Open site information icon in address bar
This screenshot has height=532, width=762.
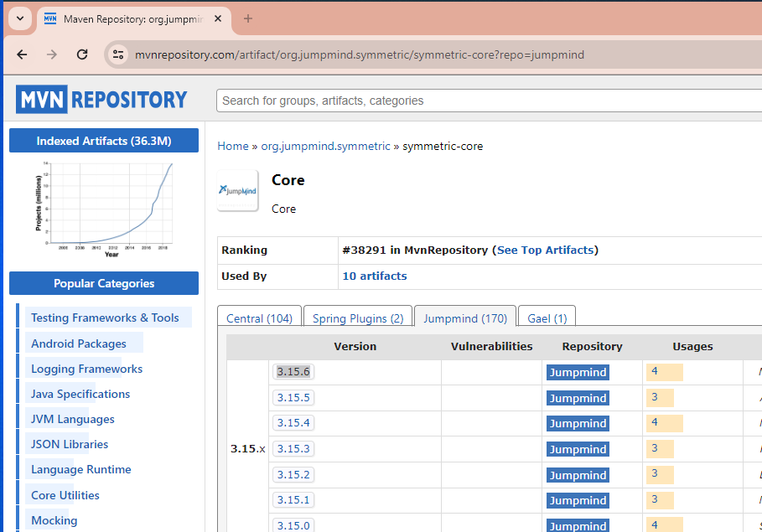click(118, 54)
